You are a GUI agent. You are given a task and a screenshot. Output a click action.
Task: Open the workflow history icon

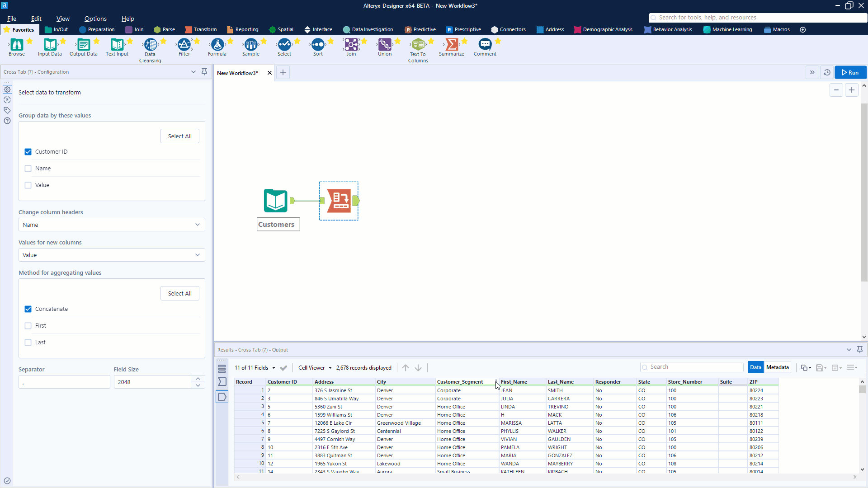(827, 72)
